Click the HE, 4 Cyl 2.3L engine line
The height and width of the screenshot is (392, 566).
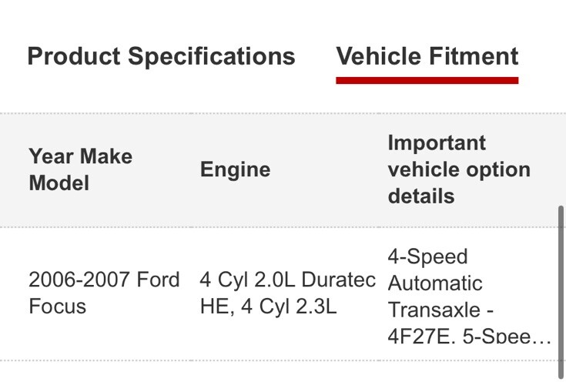[x=268, y=307]
